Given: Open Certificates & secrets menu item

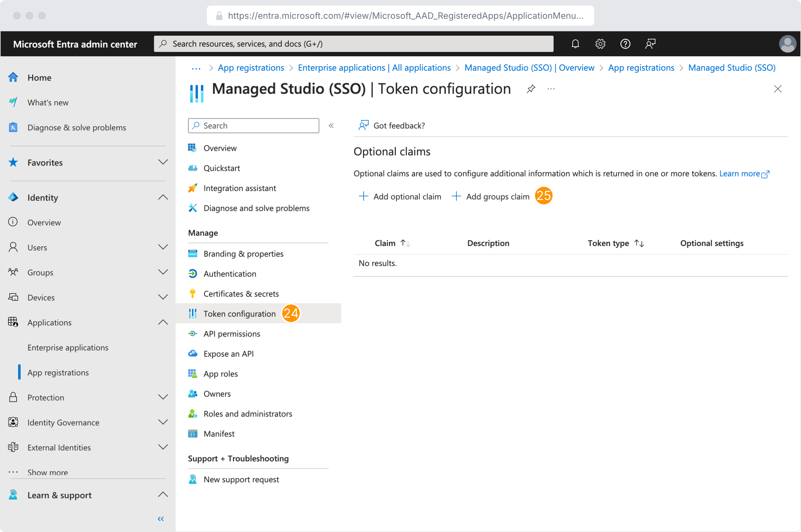Looking at the screenshot, I should click(241, 294).
